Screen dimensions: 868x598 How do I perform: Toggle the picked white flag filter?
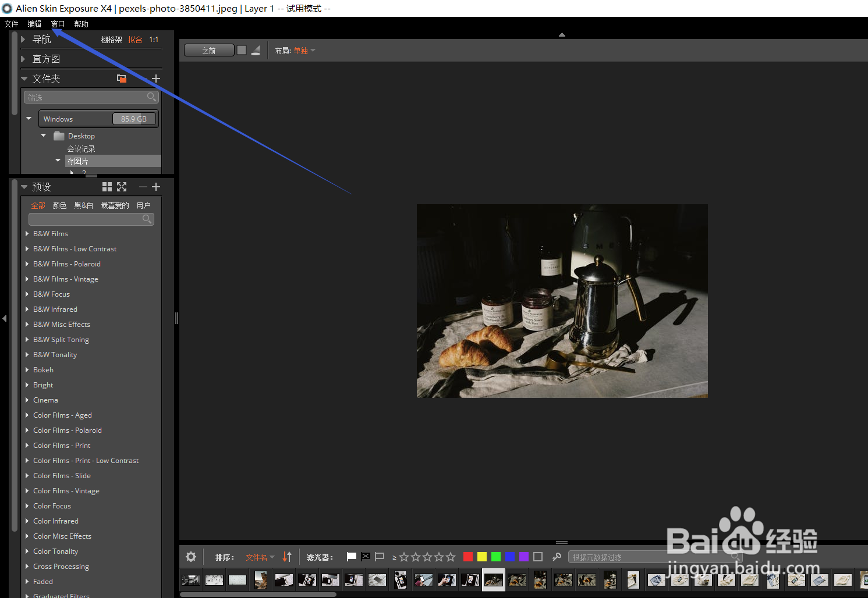[x=351, y=557]
